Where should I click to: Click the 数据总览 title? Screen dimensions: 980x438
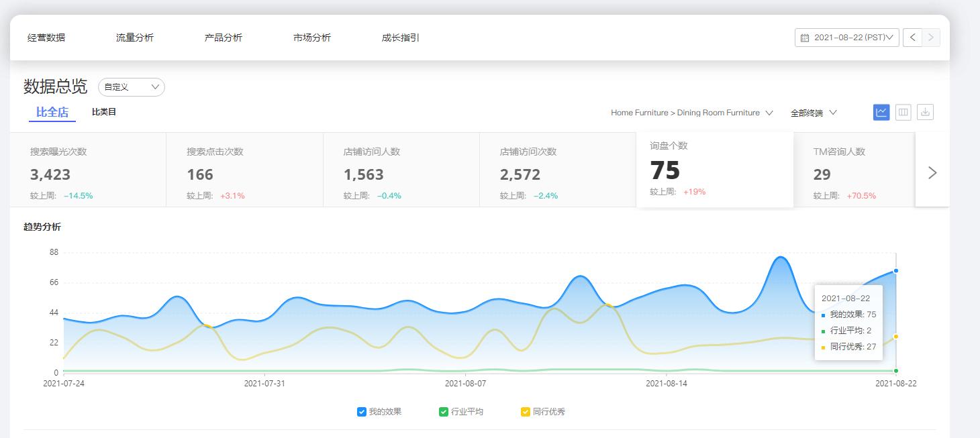(x=55, y=87)
